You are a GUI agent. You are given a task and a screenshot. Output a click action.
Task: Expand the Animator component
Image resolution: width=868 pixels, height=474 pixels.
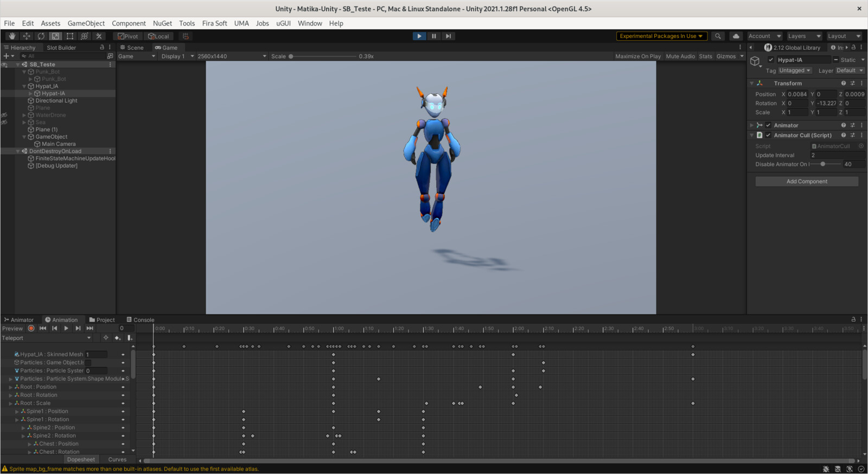pos(752,125)
